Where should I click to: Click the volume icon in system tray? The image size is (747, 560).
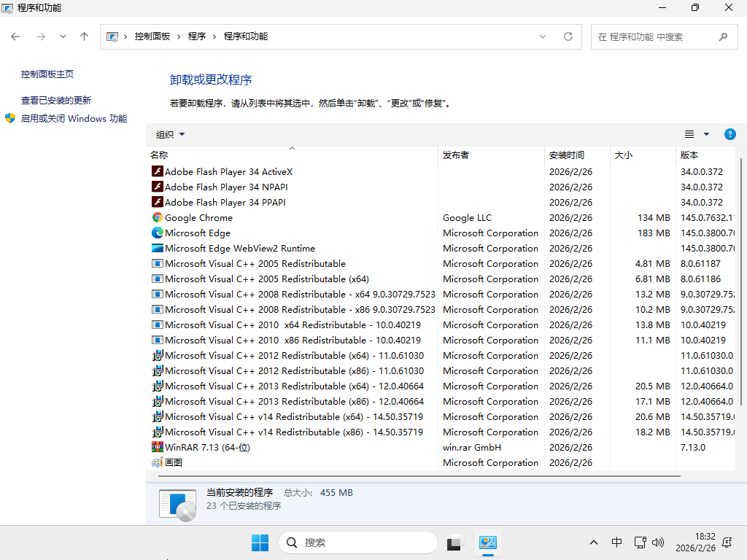tap(658, 542)
